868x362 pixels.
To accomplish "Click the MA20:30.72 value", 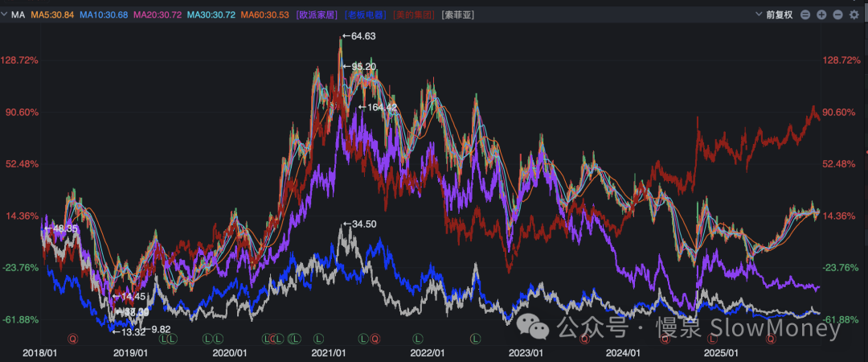I will click(158, 15).
